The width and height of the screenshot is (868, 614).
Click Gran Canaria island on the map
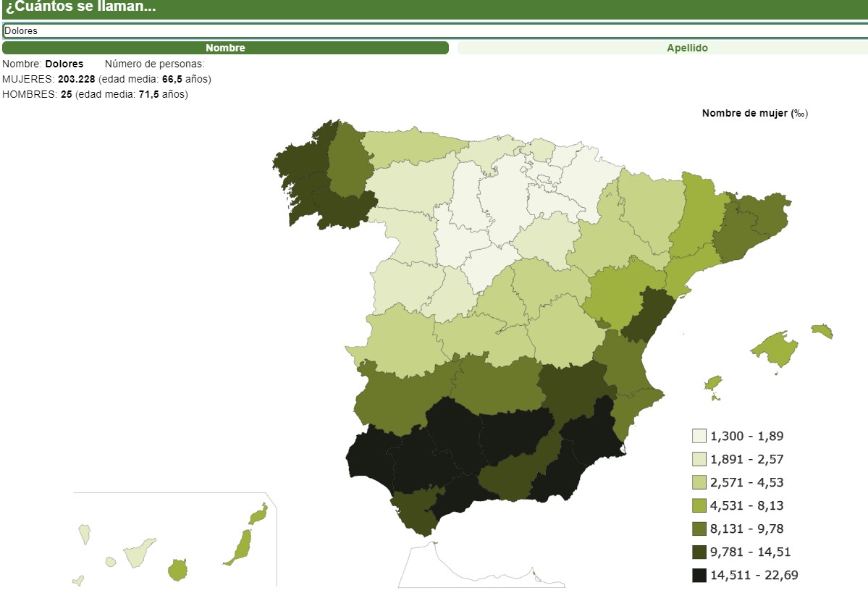pyautogui.click(x=177, y=569)
